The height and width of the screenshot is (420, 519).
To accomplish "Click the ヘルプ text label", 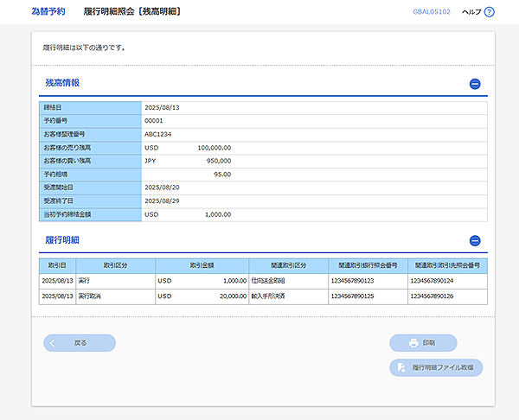I will (471, 12).
